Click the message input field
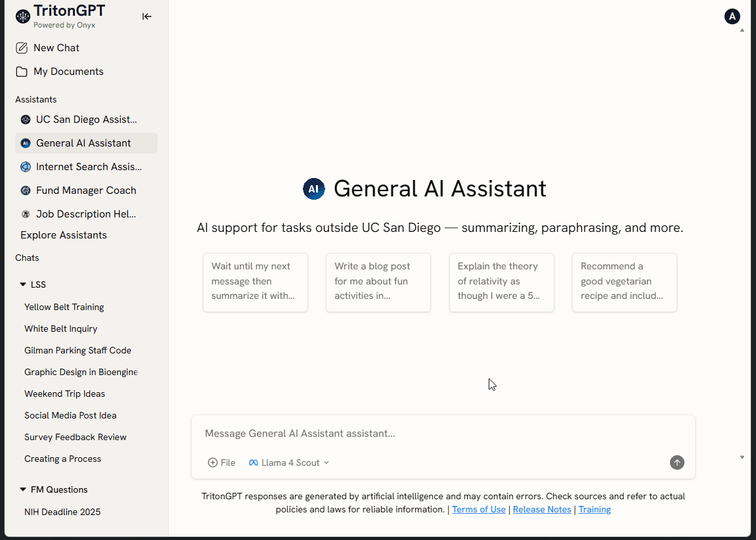Viewport: 756px width, 540px height. [x=434, y=434]
